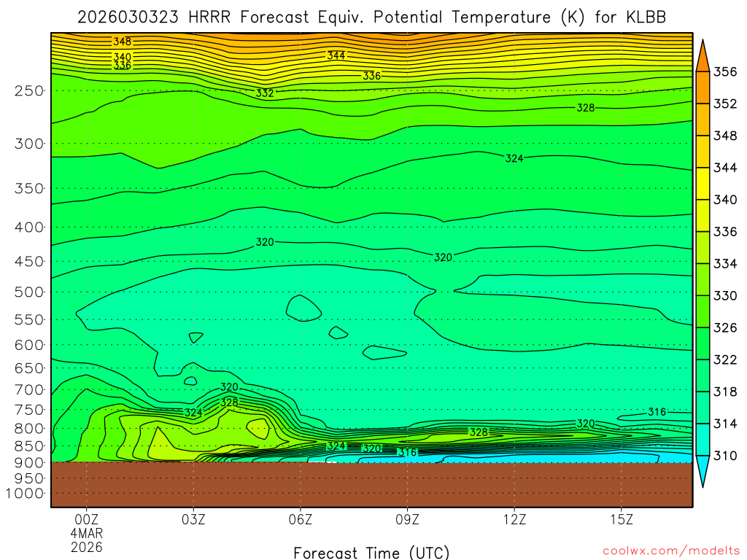
Task: Click the 334 colorbar value label
Action: click(724, 264)
